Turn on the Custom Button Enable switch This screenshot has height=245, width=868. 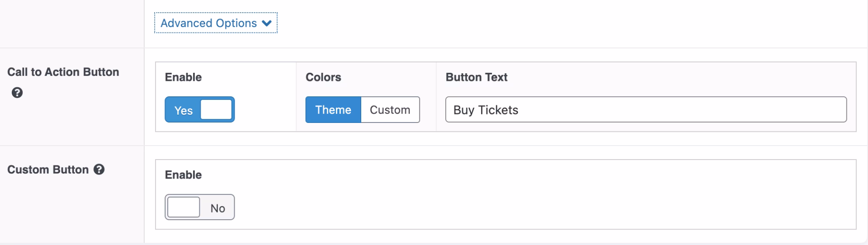(199, 207)
